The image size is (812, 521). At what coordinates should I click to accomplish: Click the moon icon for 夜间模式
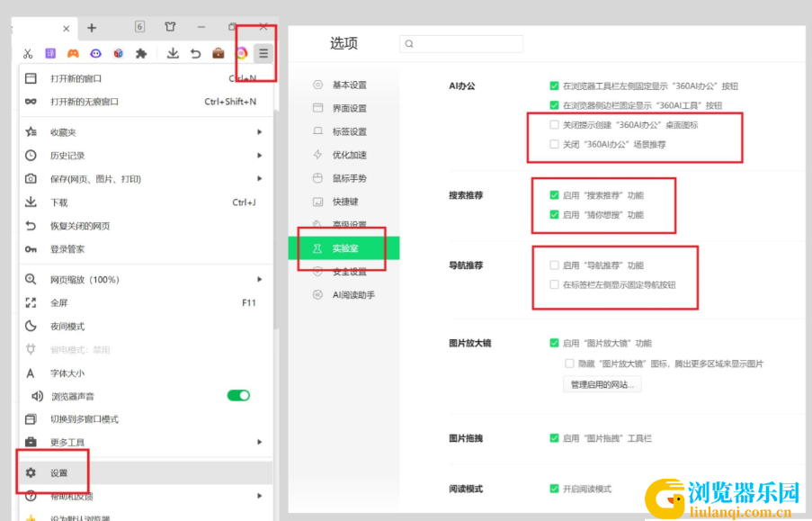[x=31, y=326]
